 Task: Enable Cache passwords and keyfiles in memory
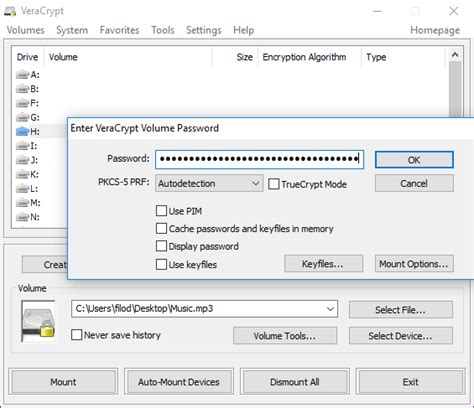pyautogui.click(x=161, y=228)
